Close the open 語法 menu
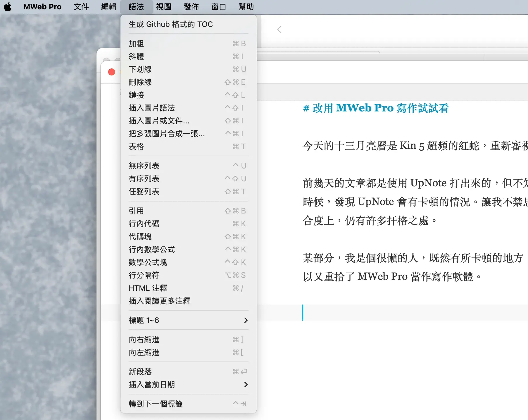 click(x=136, y=7)
